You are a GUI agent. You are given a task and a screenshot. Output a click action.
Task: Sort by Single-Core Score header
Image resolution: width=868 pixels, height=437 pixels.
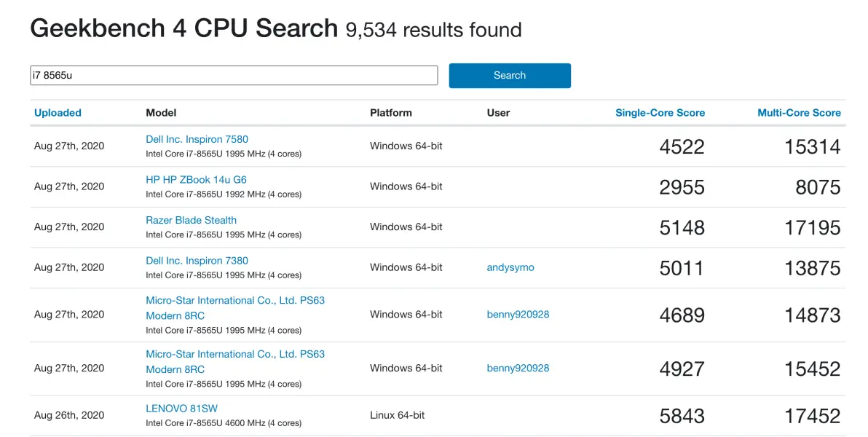pyautogui.click(x=660, y=112)
